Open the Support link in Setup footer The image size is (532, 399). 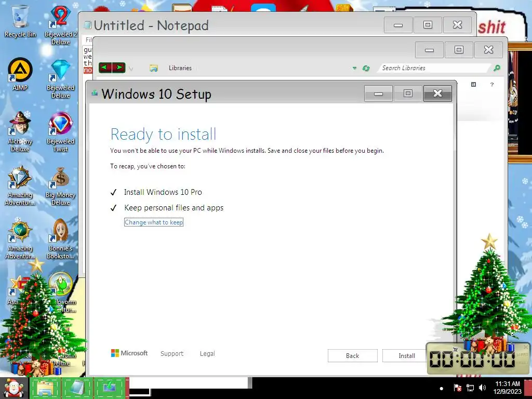171,353
